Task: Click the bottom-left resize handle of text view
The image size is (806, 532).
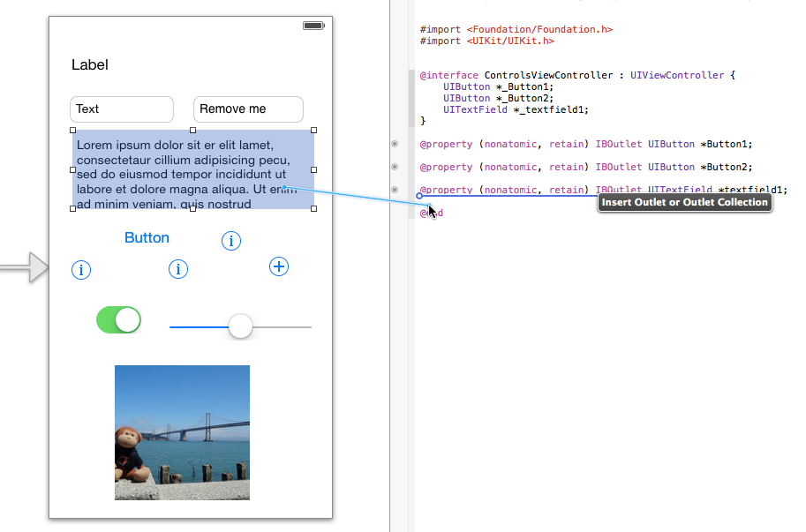Action: [x=72, y=208]
